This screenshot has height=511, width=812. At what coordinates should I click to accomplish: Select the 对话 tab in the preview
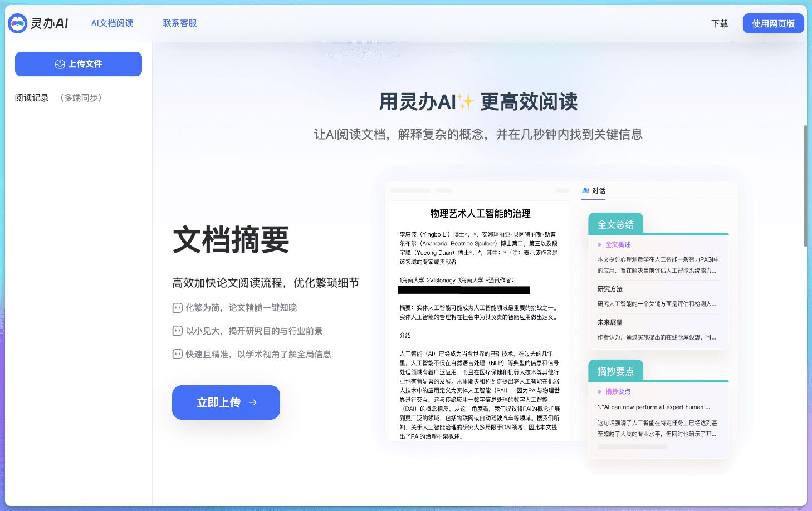[594, 190]
